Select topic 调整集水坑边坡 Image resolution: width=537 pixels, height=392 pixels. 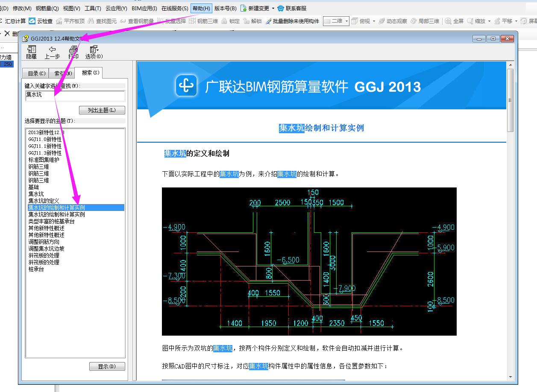[x=46, y=249]
